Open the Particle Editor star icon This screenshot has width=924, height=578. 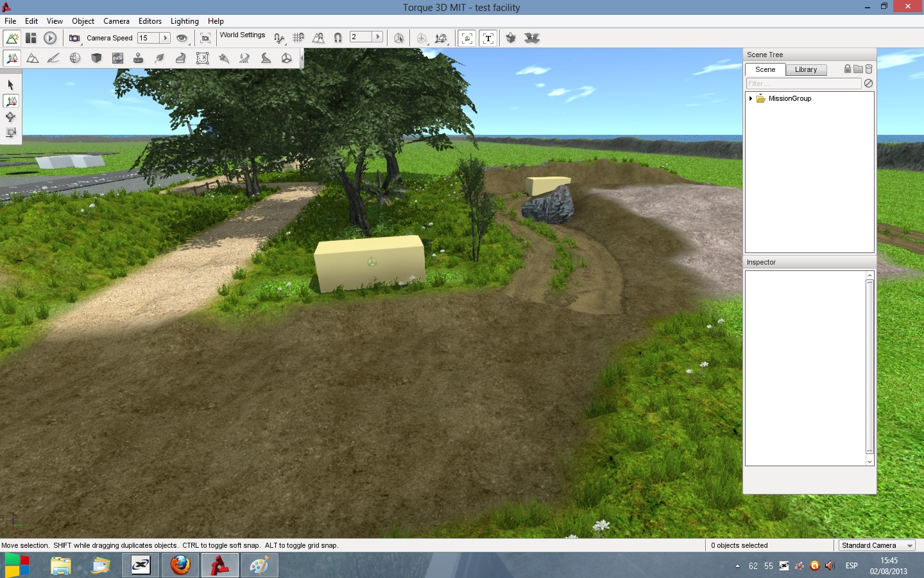click(x=224, y=58)
